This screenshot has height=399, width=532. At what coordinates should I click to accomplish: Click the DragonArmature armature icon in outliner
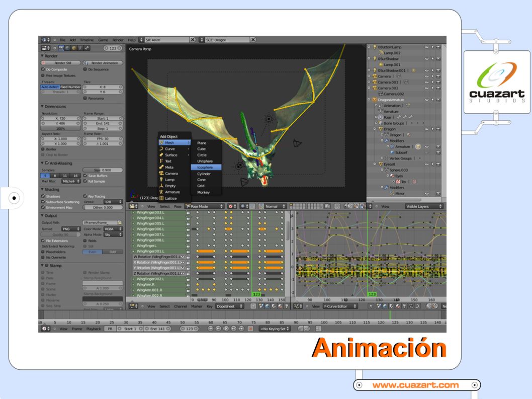point(375,100)
